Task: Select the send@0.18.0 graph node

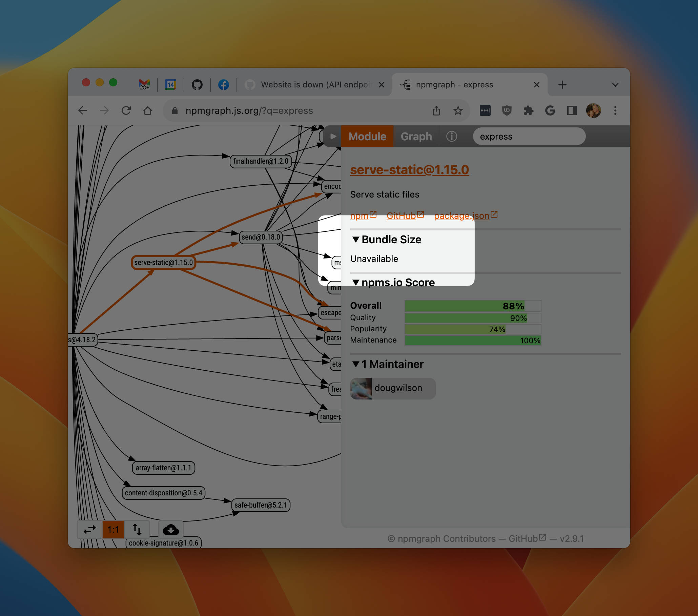Action: (261, 237)
